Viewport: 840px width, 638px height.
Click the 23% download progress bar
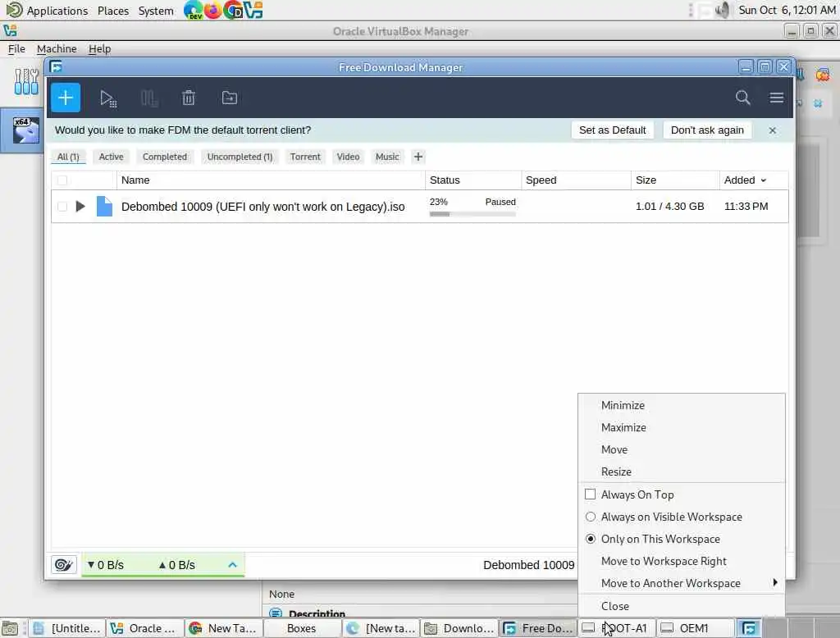click(472, 214)
